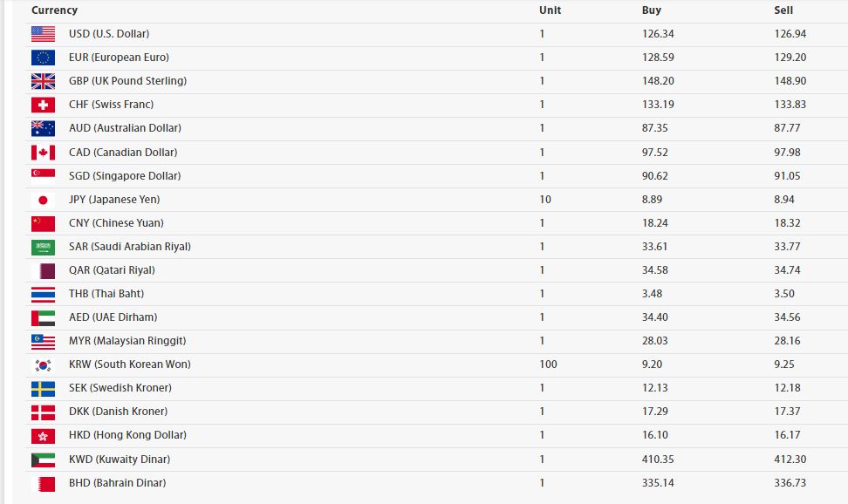
Task: Click the Swiss flag icon
Action: pos(44,105)
